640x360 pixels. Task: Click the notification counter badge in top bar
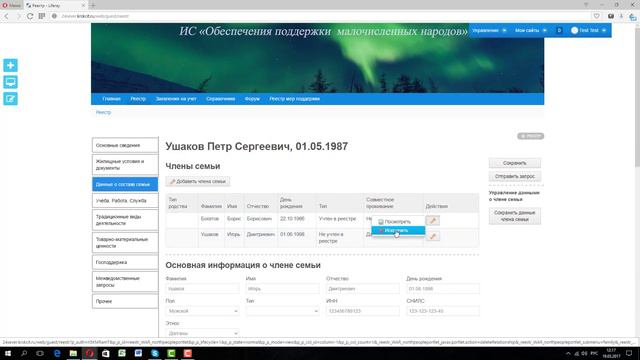[559, 30]
